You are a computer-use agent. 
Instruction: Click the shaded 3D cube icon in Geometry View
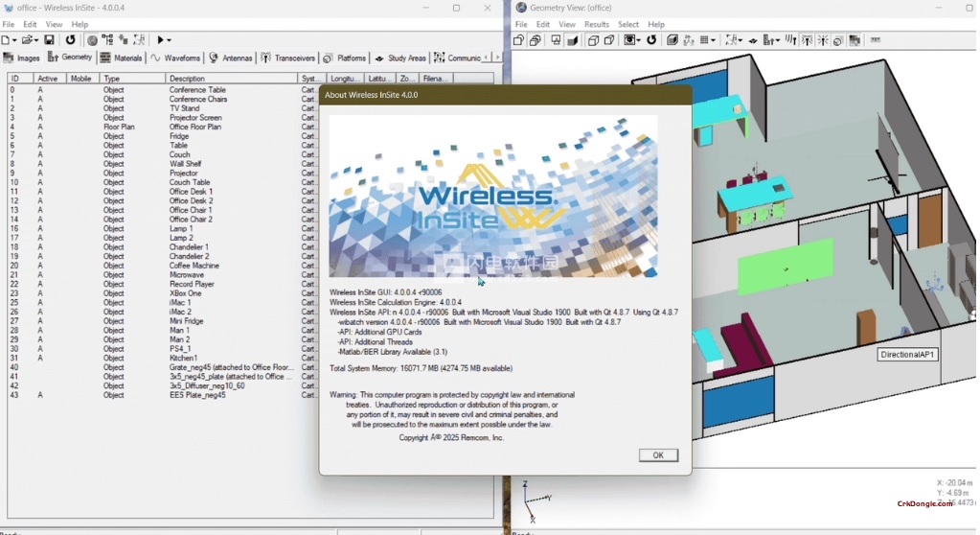pyautogui.click(x=672, y=40)
